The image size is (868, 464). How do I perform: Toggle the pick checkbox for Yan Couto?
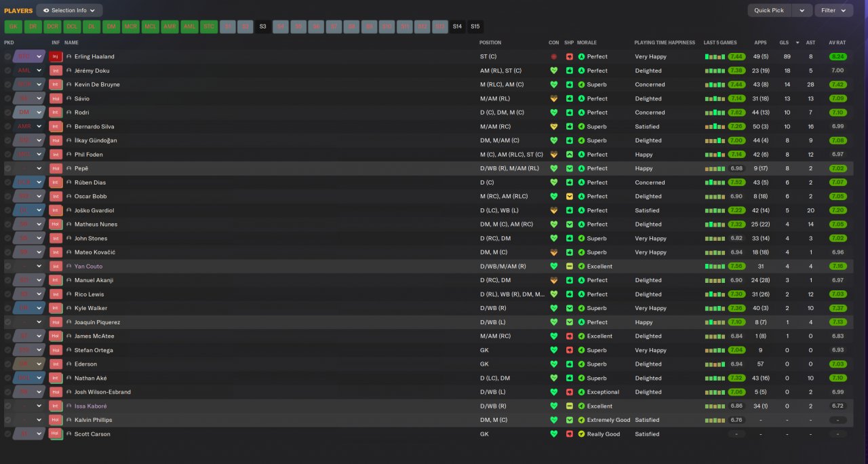(x=7, y=267)
